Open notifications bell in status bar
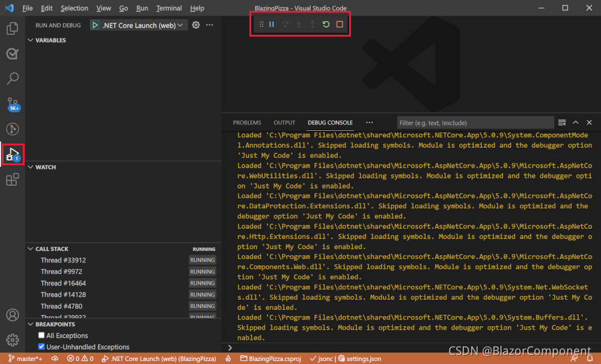The height and width of the screenshot is (364, 601). click(x=590, y=359)
